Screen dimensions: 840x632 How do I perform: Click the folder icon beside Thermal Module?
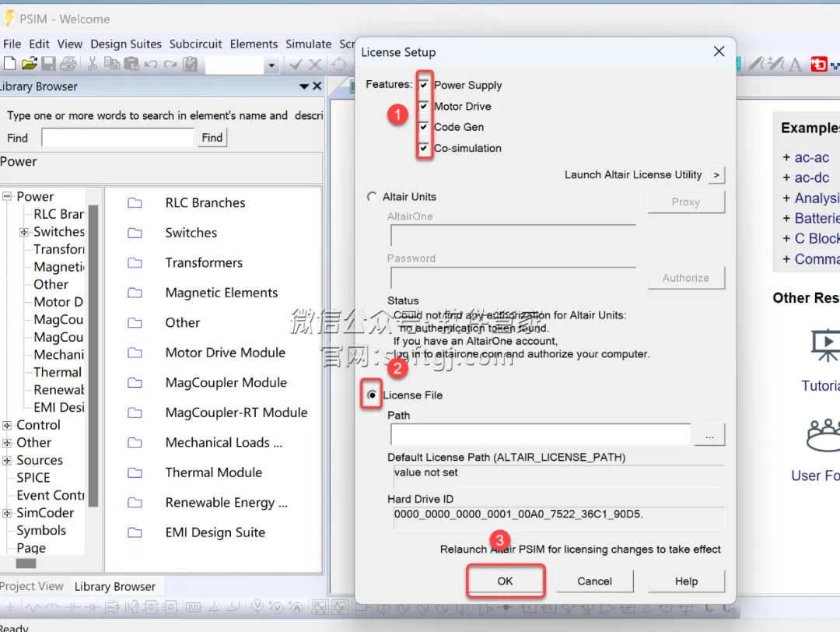point(135,472)
